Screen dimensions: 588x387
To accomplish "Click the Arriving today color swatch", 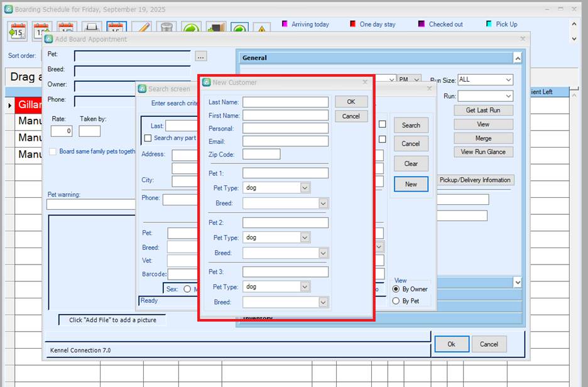I will (285, 24).
